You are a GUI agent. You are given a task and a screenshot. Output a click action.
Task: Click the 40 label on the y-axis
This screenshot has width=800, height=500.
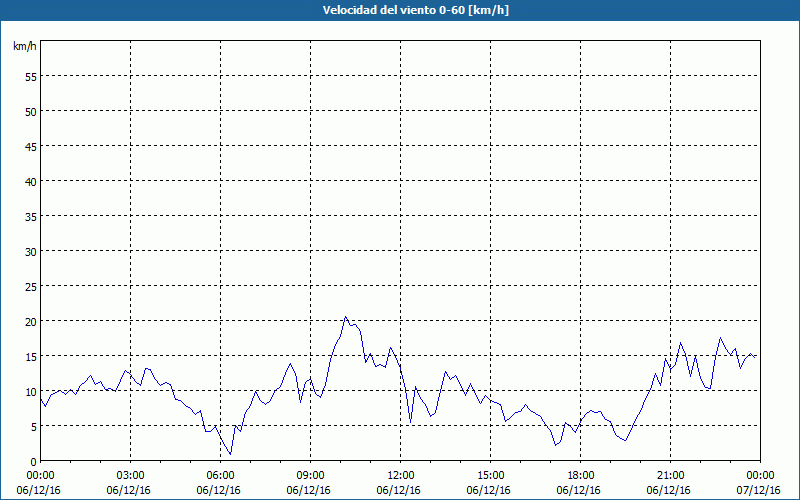click(31, 182)
